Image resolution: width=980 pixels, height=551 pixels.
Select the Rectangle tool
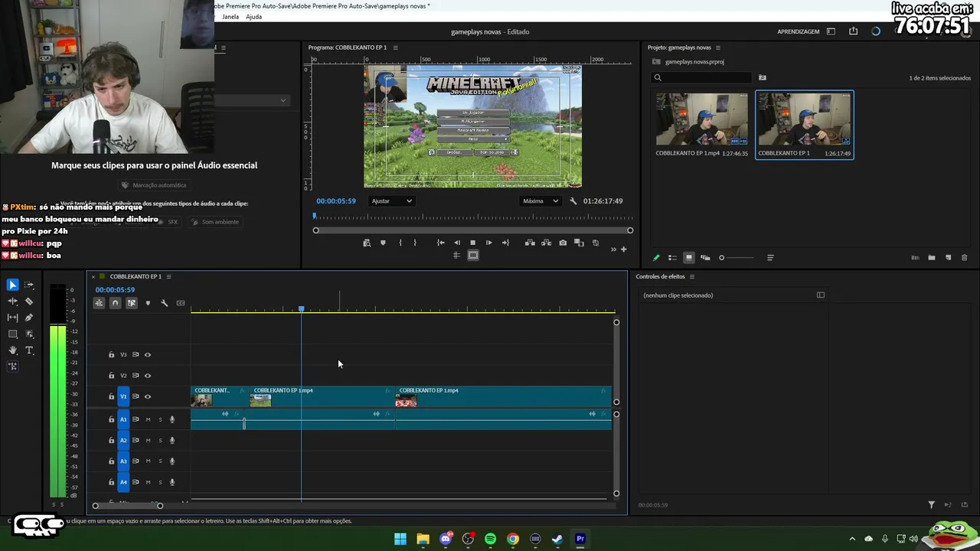[x=13, y=334]
